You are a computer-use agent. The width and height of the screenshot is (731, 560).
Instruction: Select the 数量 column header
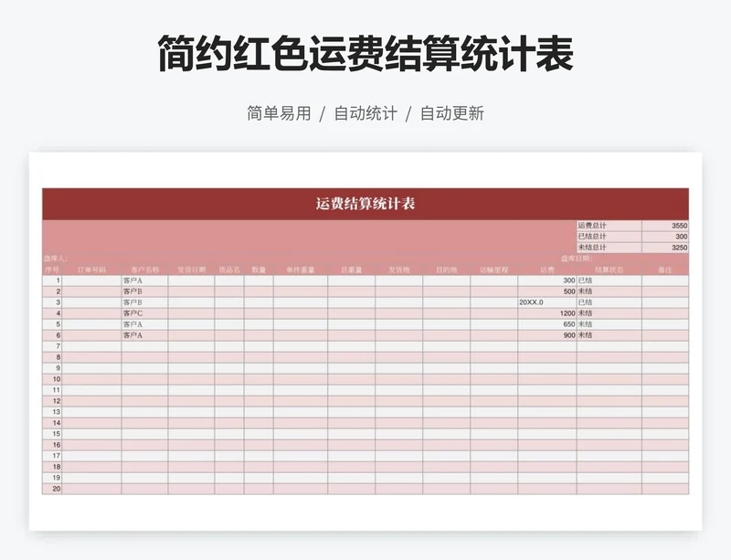tap(259, 269)
